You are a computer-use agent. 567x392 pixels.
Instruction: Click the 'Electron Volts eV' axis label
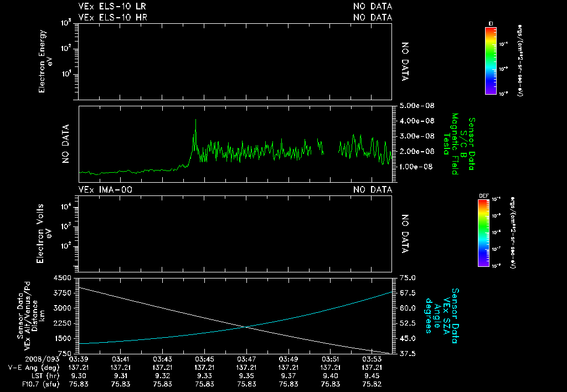click(43, 234)
